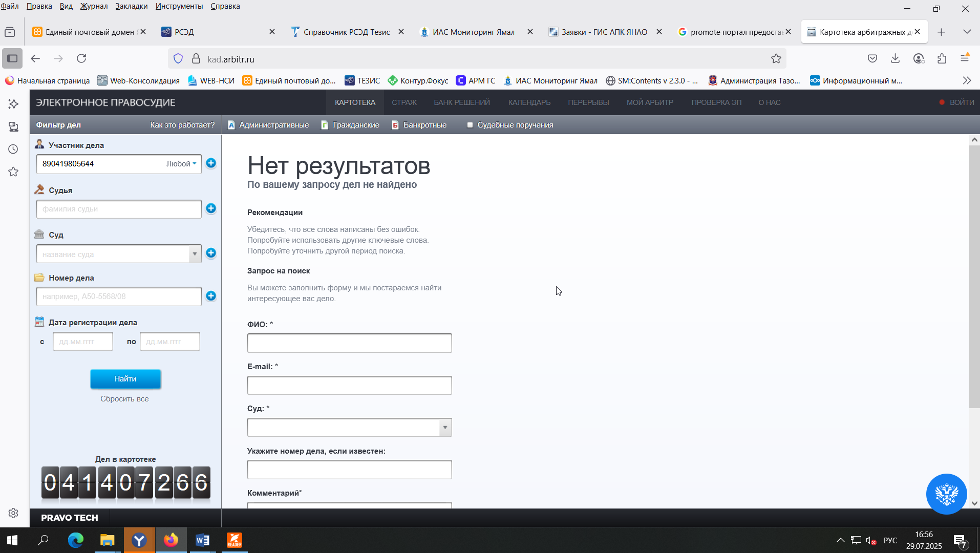Open bookmarks star in the sidebar
The image size is (980, 553).
point(13,172)
